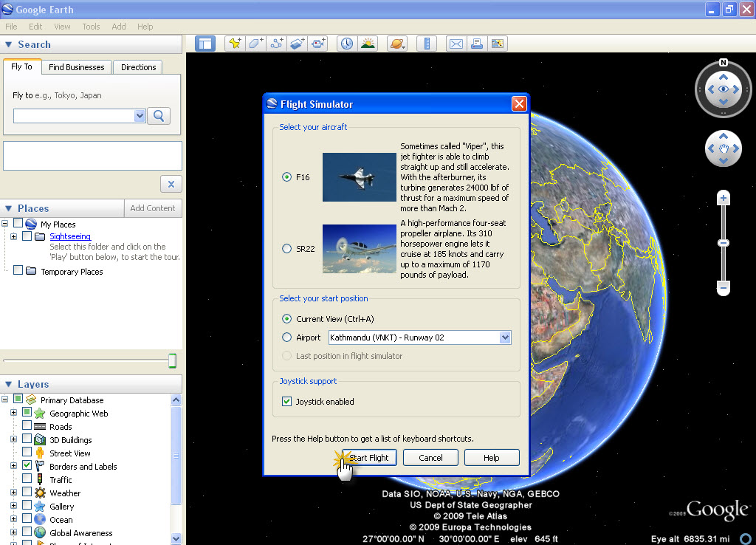Open the Fly To history dropdown arrow
This screenshot has height=545, width=756.
pos(140,116)
